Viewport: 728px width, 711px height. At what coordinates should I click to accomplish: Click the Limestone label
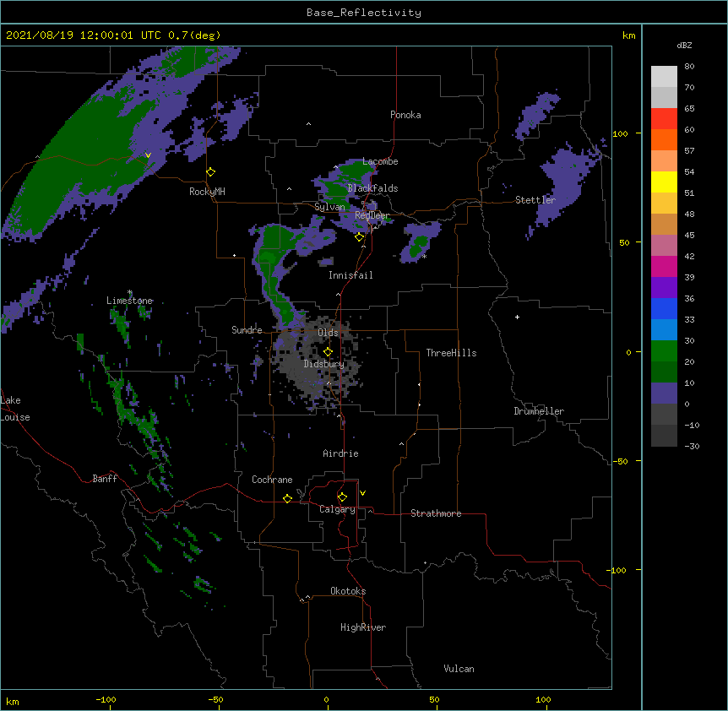[x=129, y=301]
